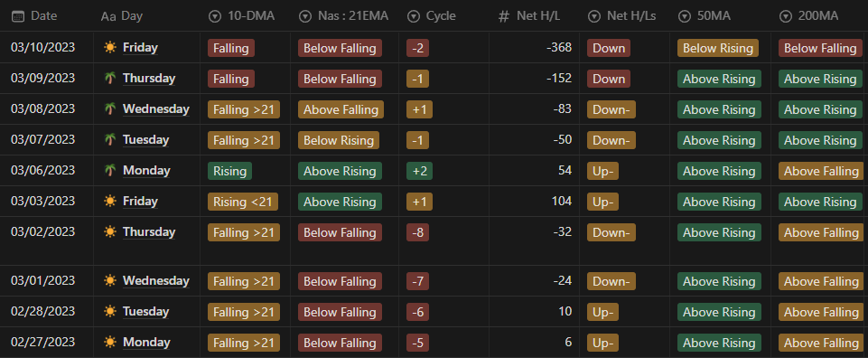Image resolution: width=868 pixels, height=358 pixels.
Task: Open the 10-DMA column header menu
Action: [x=246, y=16]
